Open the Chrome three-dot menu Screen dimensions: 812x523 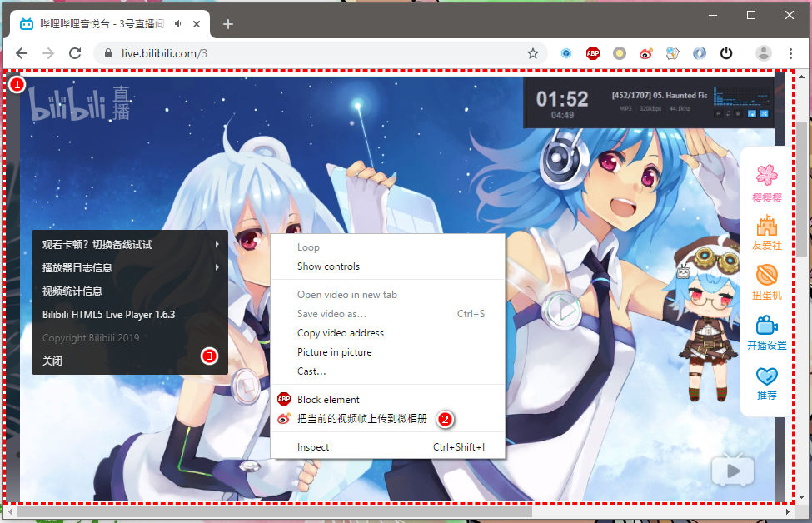(790, 53)
